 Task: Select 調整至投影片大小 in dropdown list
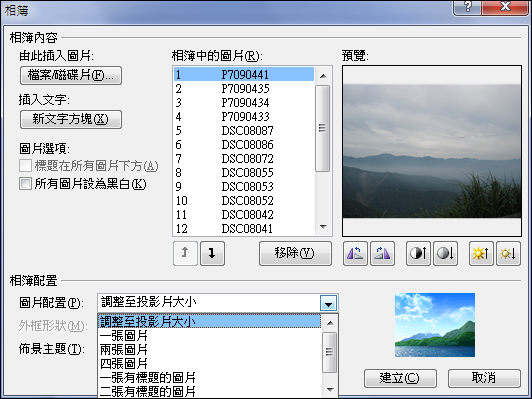[x=209, y=321]
